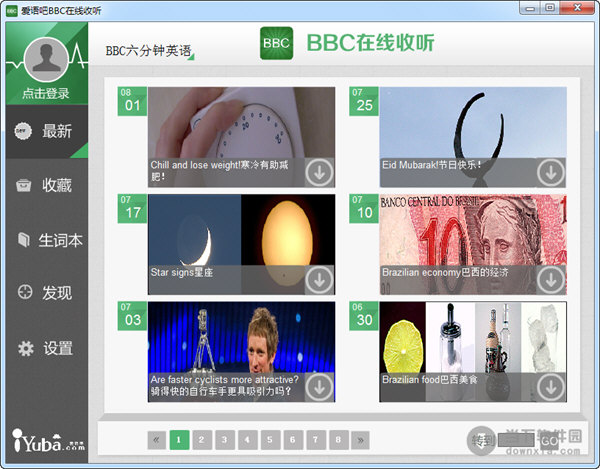Go to page 3
Screen dimensions: 600x469
coord(225,440)
